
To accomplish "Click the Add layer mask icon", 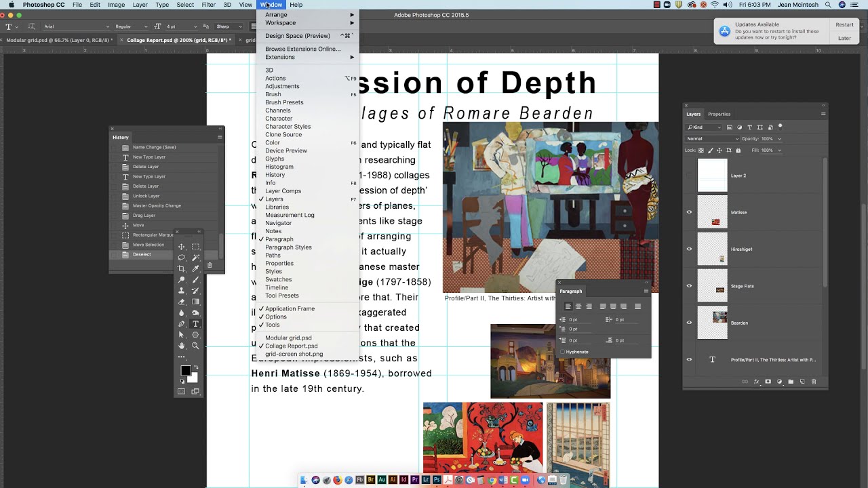I will coord(768,382).
